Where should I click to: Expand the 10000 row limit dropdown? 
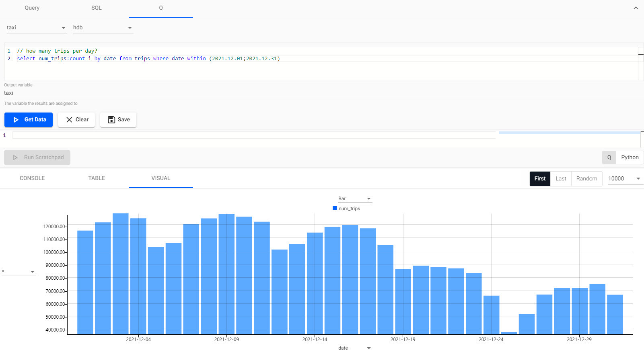coord(624,179)
